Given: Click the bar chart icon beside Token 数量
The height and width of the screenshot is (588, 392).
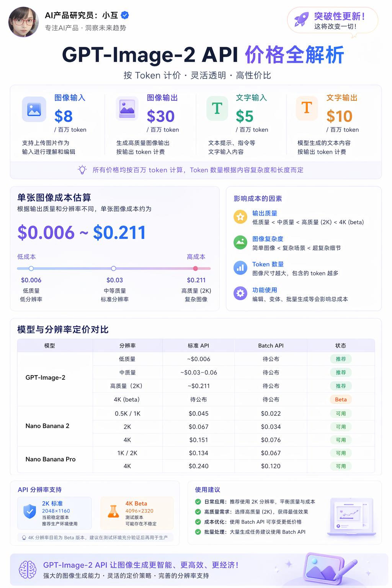Looking at the screenshot, I should 240,268.
